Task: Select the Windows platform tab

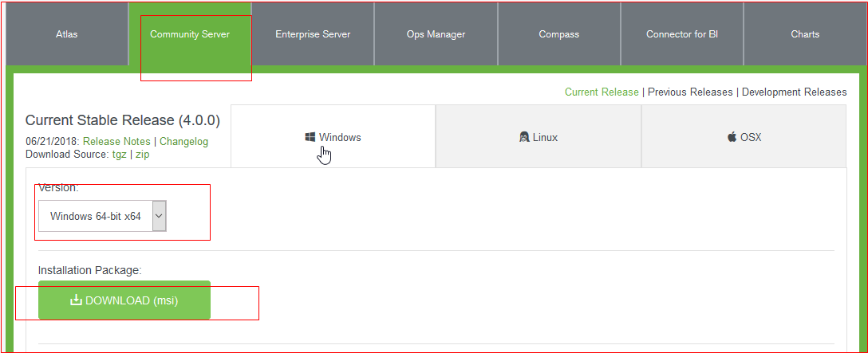Action: coord(333,136)
